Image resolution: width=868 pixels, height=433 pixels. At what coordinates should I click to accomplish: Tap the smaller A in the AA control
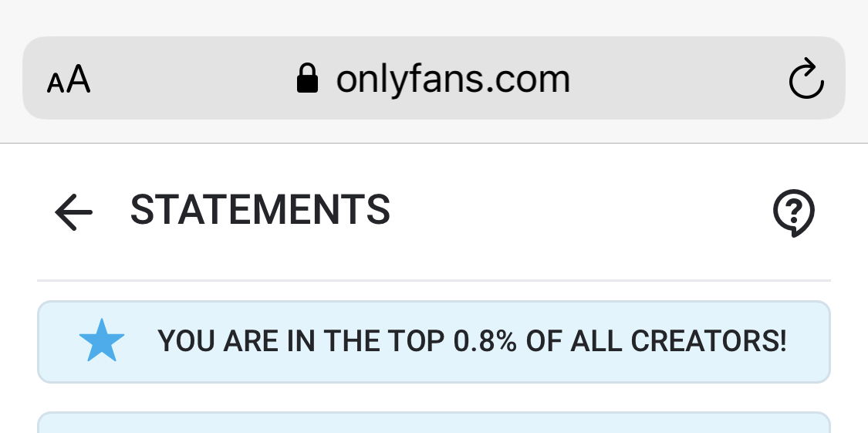point(55,83)
